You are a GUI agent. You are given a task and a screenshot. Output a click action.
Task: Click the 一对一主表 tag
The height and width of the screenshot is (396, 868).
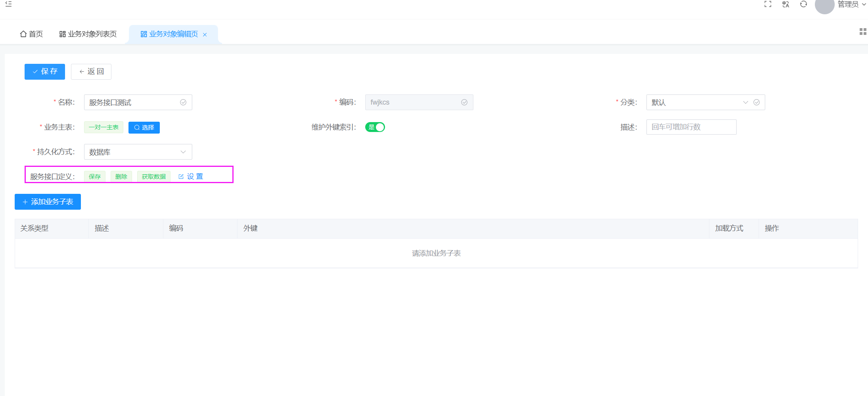tap(103, 127)
